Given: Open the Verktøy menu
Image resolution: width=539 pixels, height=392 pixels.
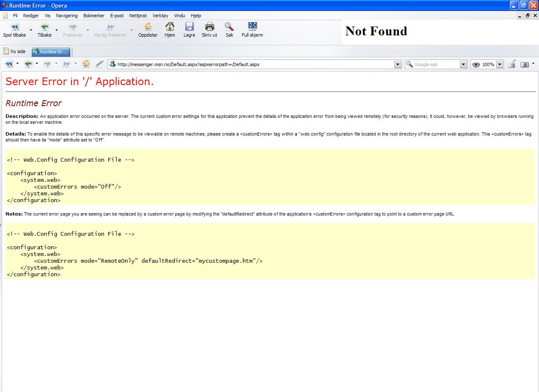Looking at the screenshot, I should coord(160,16).
